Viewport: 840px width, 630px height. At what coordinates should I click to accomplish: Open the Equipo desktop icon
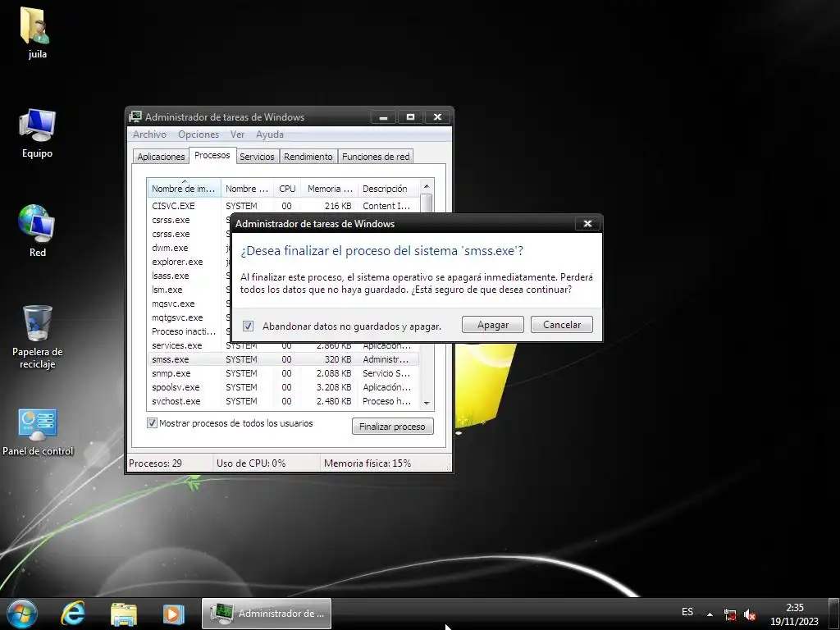pyautogui.click(x=37, y=133)
